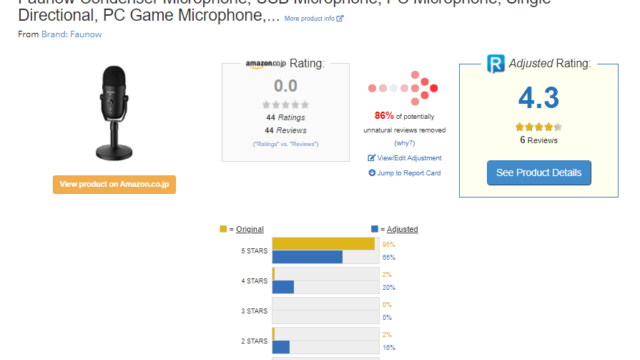Image resolution: width=640 pixels, height=360 pixels.
Task: Click the edit pencil icon near View/Edit Adjustment
Action: pos(371,158)
